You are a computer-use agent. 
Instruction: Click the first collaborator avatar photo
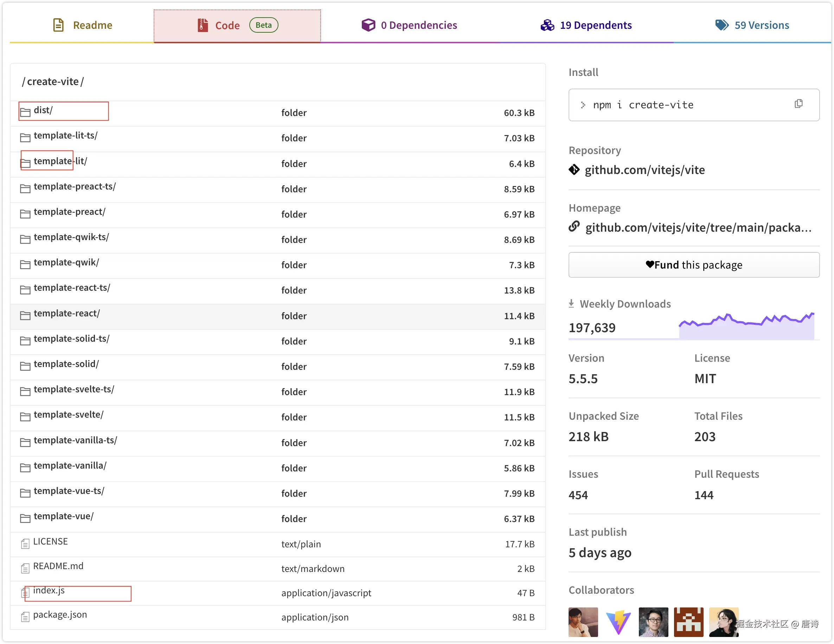tap(583, 622)
